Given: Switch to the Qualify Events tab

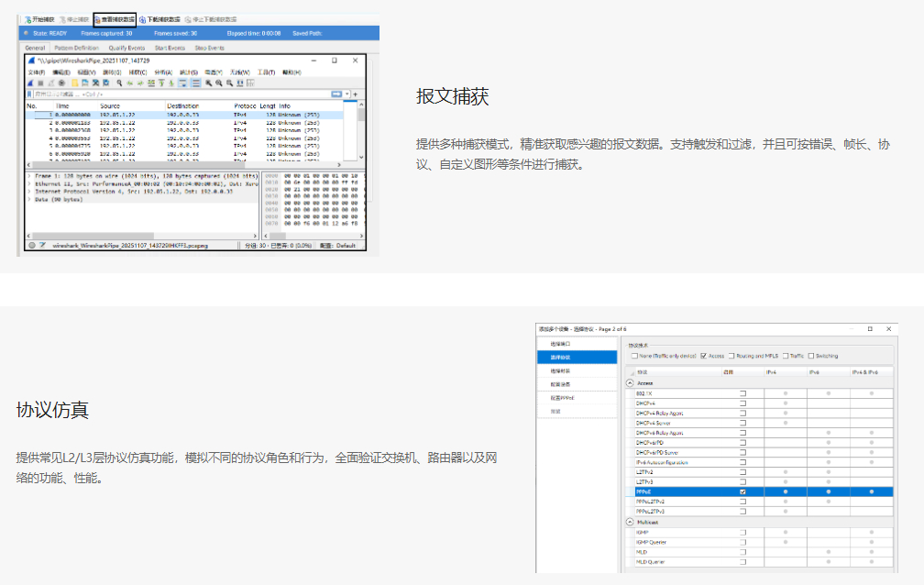Looking at the screenshot, I should pyautogui.click(x=126, y=48).
